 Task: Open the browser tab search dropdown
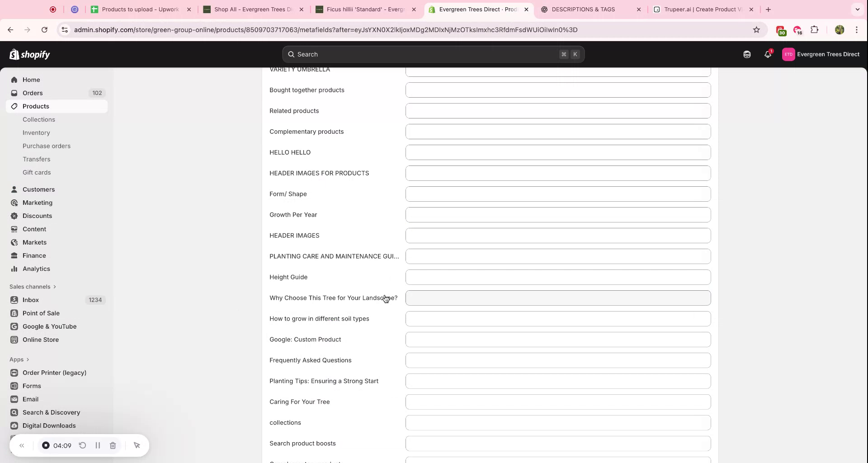(858, 9)
